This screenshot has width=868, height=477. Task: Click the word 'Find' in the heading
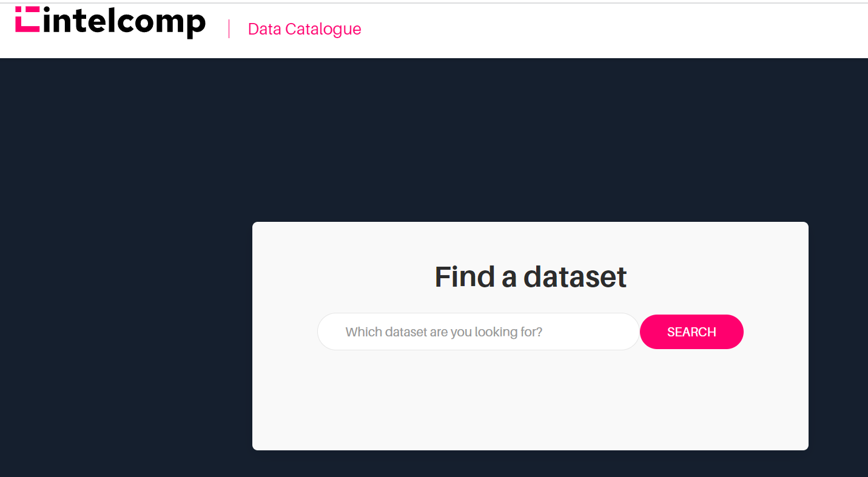465,277
